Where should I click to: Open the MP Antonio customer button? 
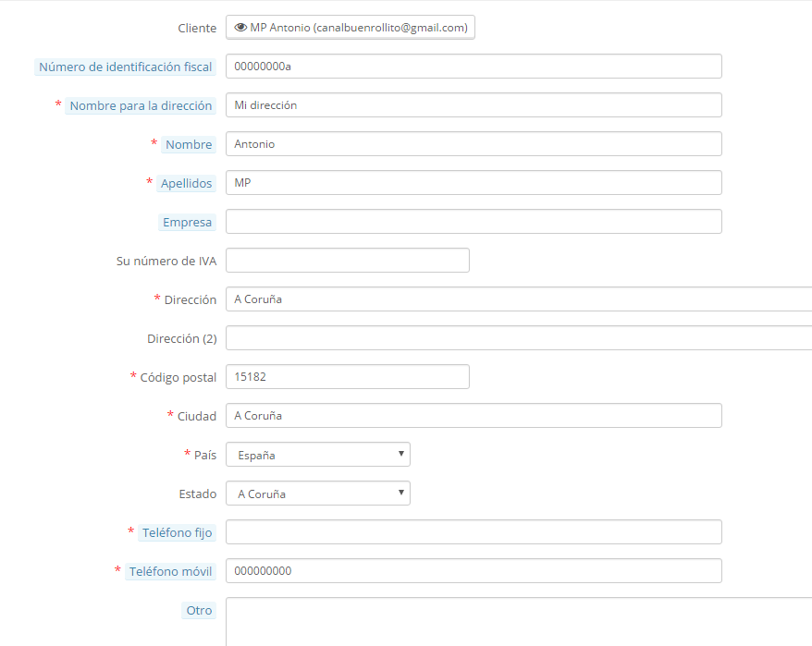[351, 28]
